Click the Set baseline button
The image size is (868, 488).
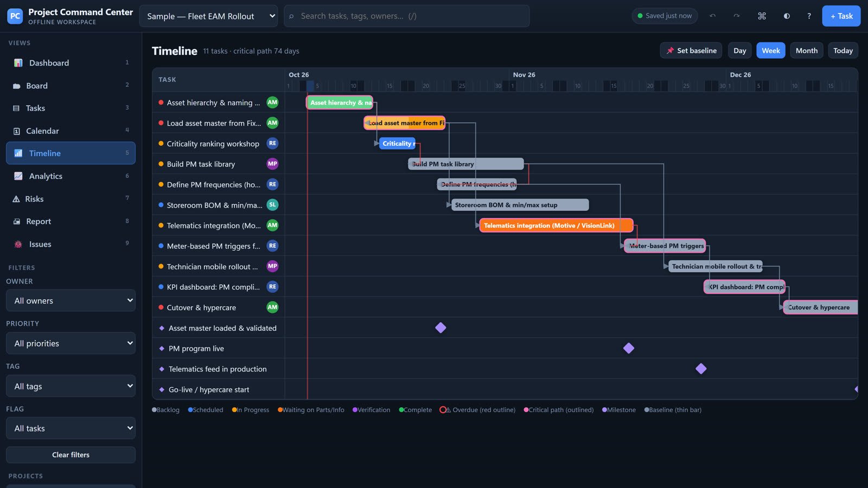[x=691, y=50]
